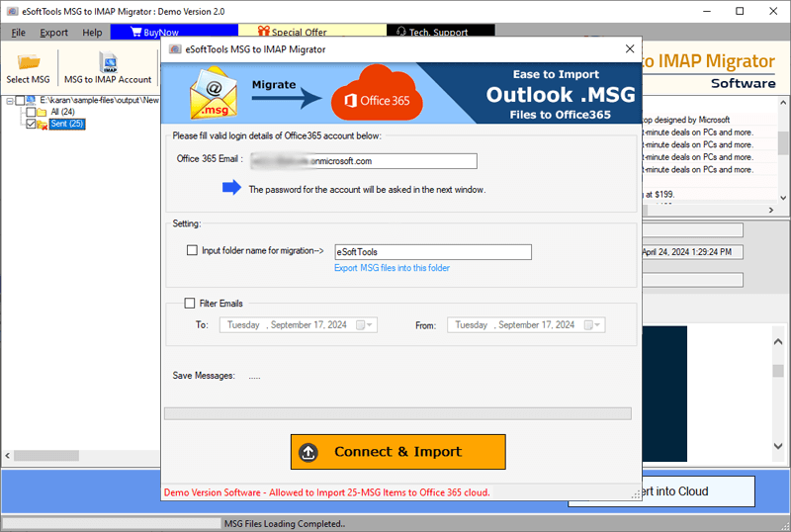Click down arrow of preview pane scrollbar
791x532 pixels.
[x=778, y=446]
